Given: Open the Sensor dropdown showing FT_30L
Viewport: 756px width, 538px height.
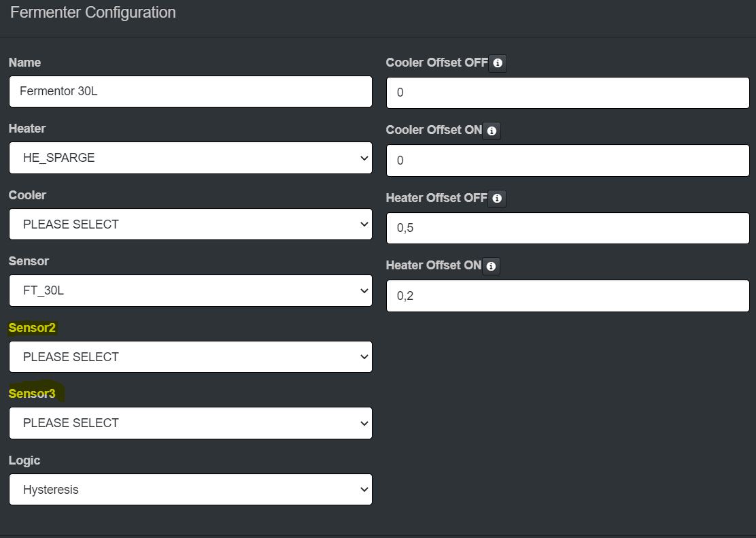Looking at the screenshot, I should pos(190,290).
